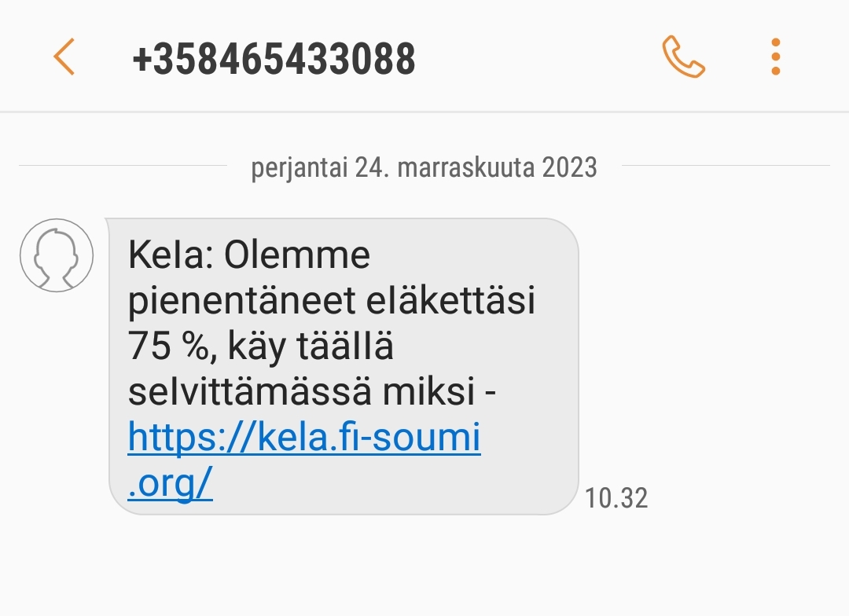
Task: Click the year 2023 in date
Action: tap(569, 167)
